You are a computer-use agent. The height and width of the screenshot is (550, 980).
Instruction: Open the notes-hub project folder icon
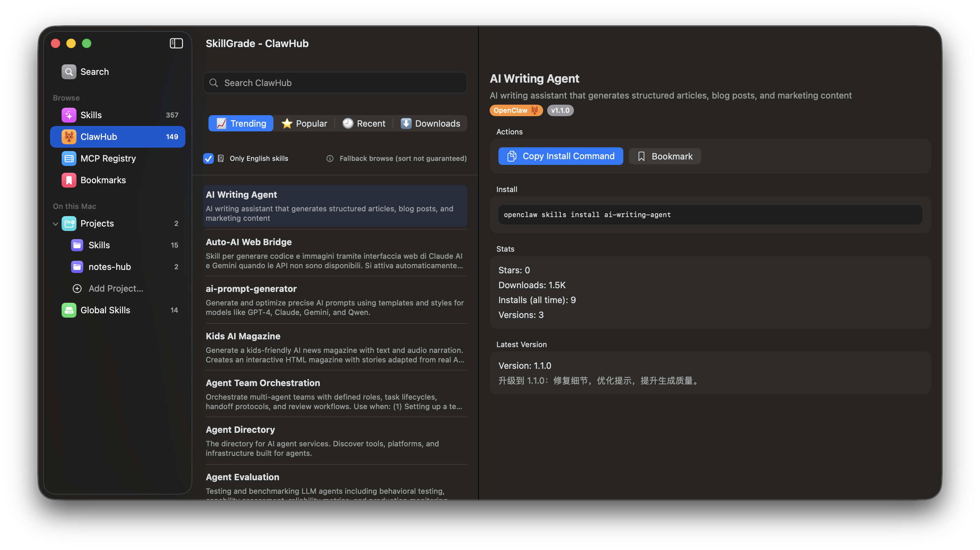[77, 267]
